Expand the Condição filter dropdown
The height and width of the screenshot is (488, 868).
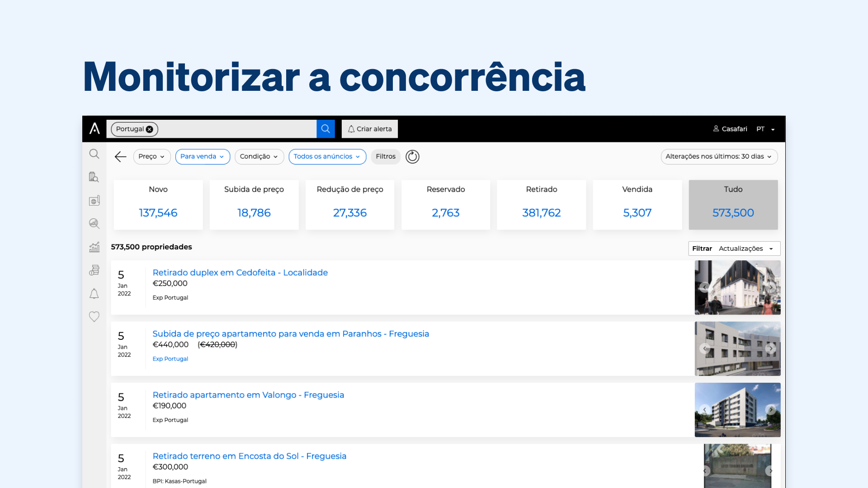(259, 156)
